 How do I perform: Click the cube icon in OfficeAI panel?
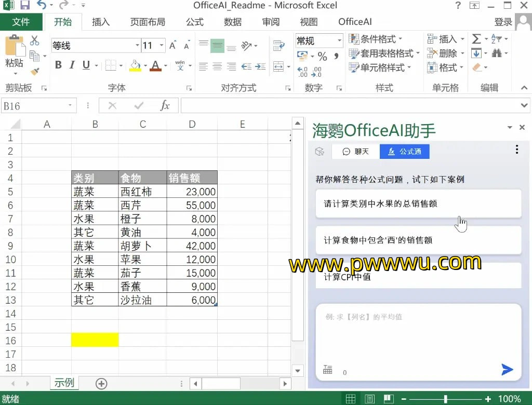pos(320,151)
